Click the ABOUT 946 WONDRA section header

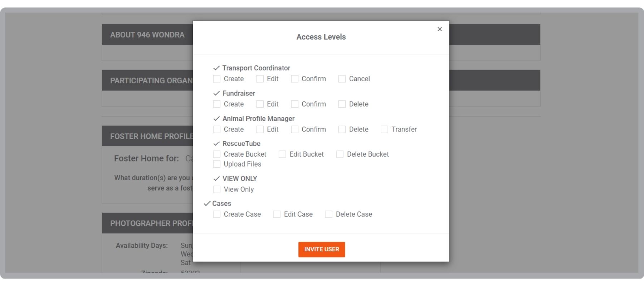(x=147, y=35)
